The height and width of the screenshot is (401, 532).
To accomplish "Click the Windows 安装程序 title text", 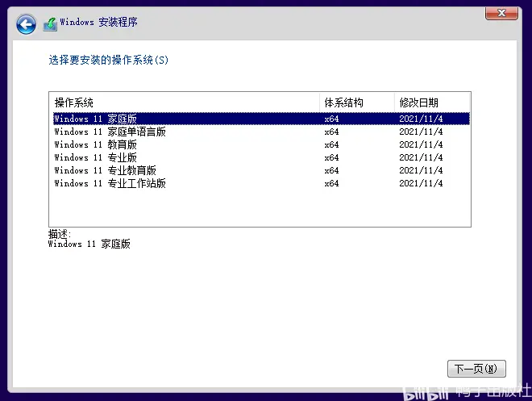I will (x=98, y=22).
